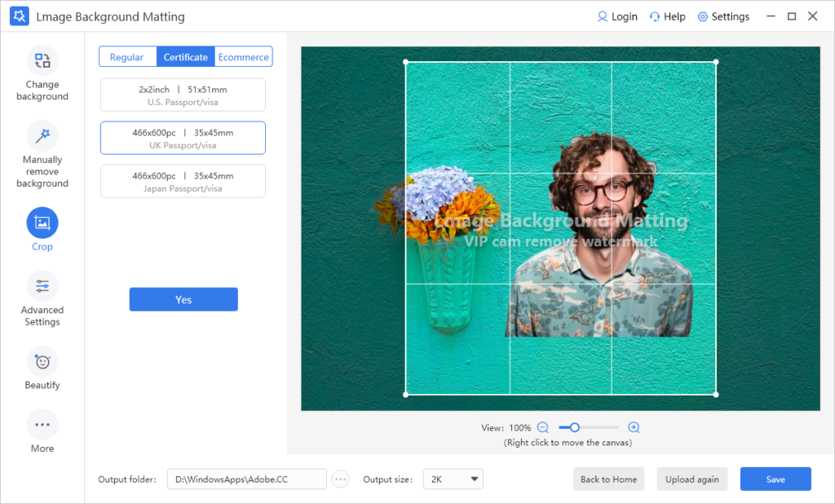
Task: Open Advanced Settings sliders icon
Action: coord(42,286)
